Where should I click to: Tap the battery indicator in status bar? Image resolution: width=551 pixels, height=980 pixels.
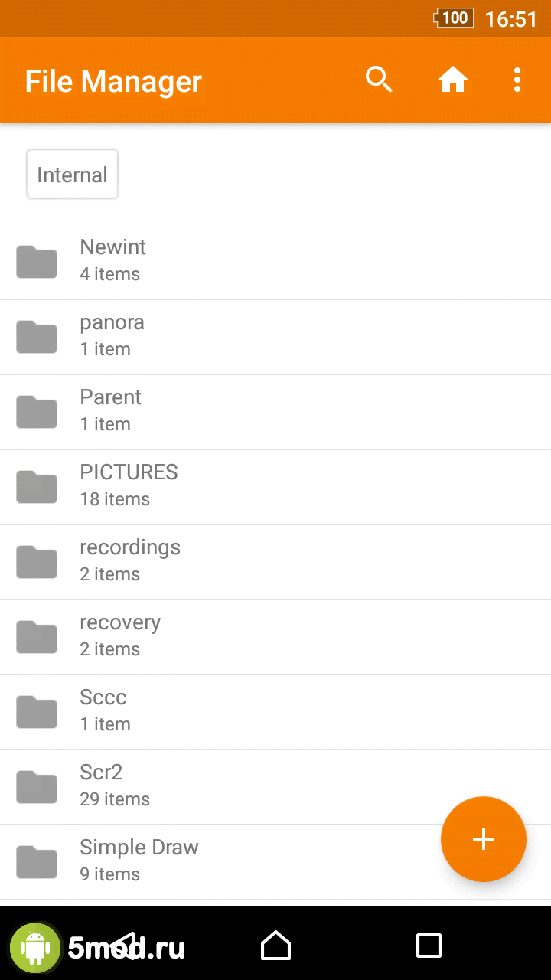[454, 18]
